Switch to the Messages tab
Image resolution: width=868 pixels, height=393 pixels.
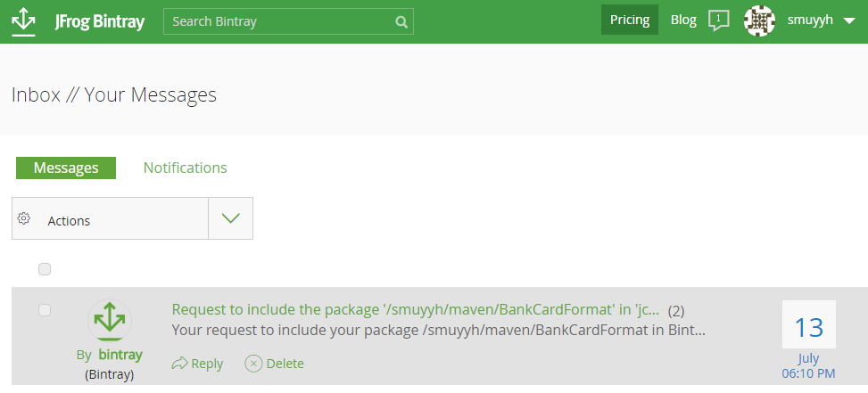point(66,168)
